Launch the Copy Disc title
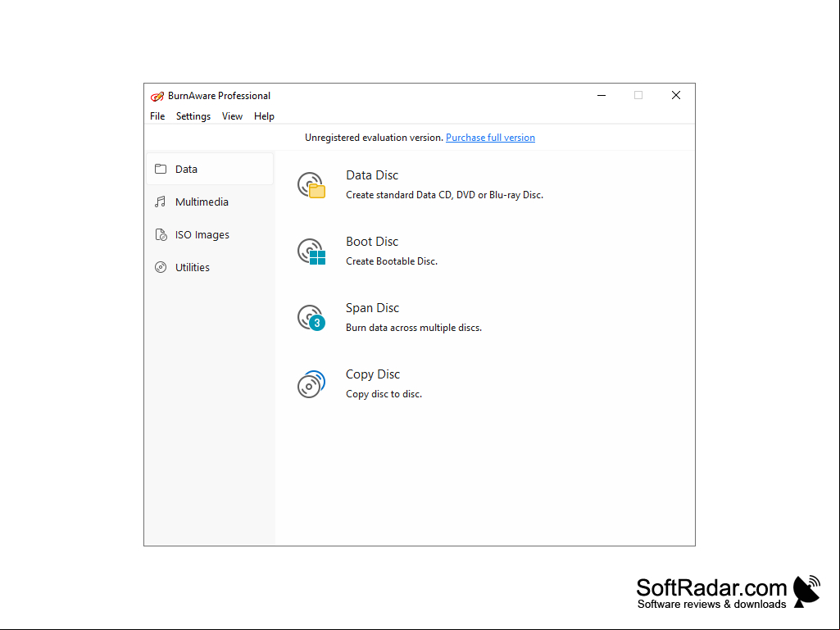 click(x=373, y=374)
